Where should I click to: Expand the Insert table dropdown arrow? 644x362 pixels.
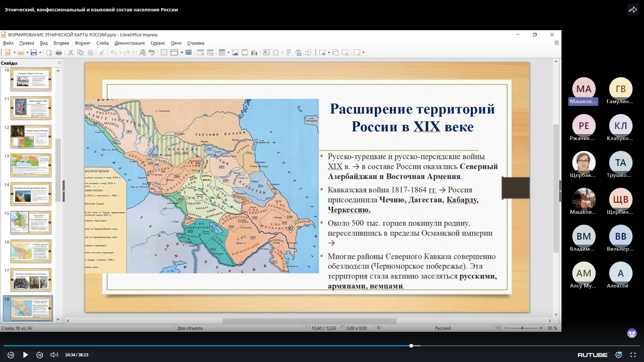[228, 53]
